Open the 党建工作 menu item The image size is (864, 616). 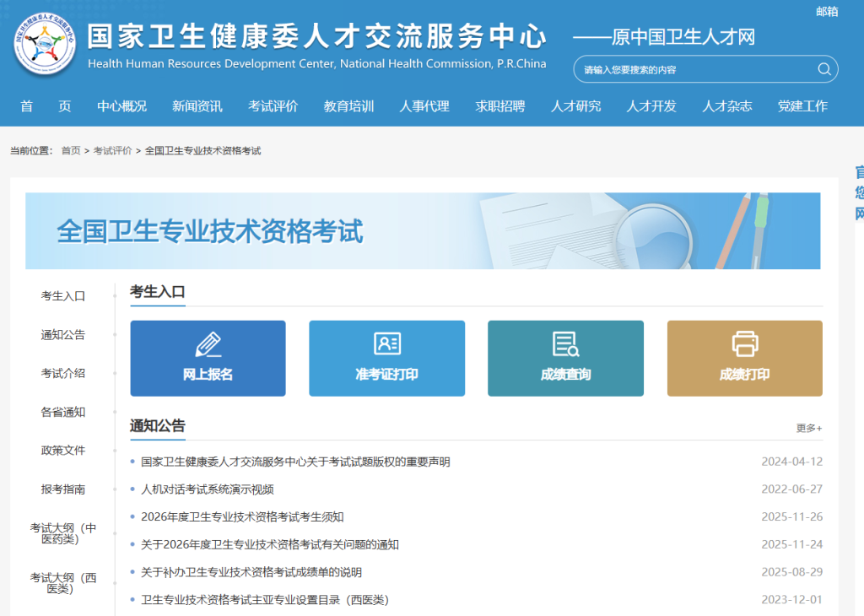[802, 106]
